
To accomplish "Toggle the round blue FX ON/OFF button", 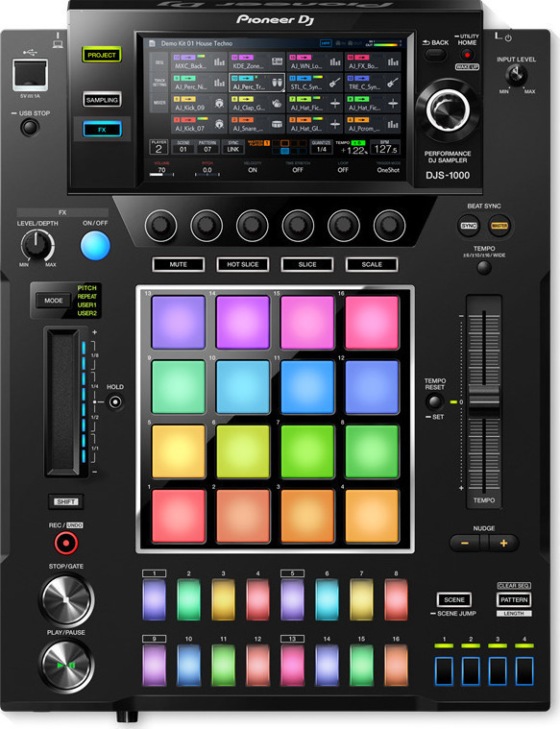I will (x=95, y=246).
